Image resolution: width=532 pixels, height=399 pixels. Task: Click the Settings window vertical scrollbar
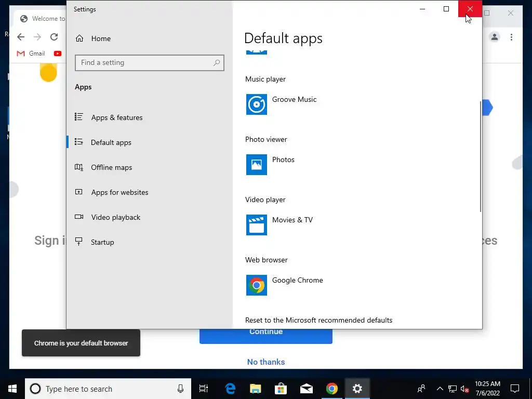[x=481, y=156]
